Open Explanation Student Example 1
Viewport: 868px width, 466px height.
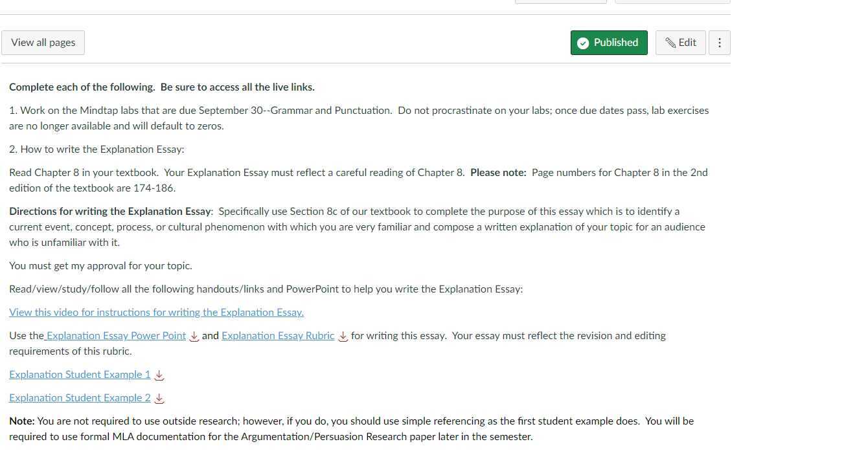(79, 374)
